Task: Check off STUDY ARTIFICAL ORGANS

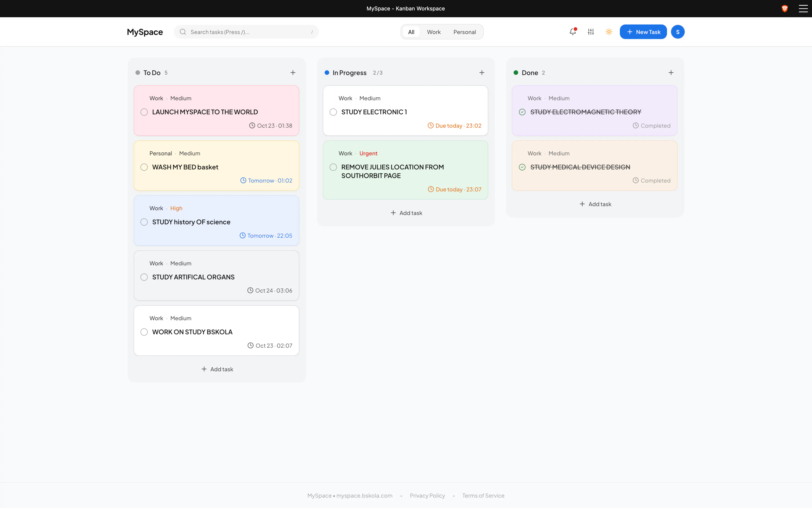Action: coord(144,277)
